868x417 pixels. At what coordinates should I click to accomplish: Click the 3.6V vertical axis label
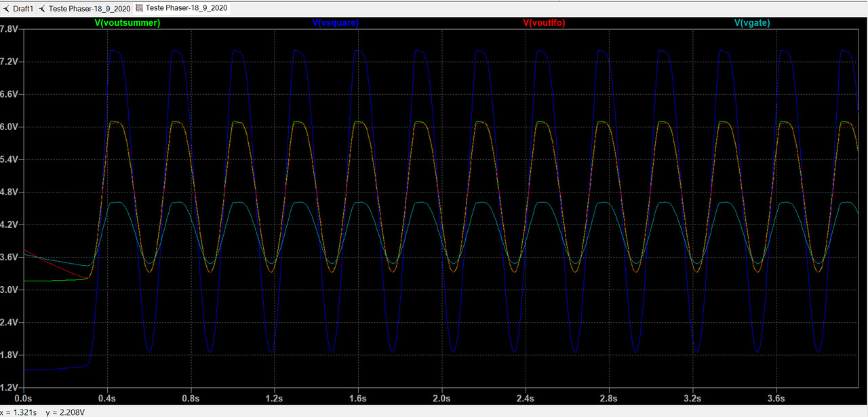pos(9,257)
